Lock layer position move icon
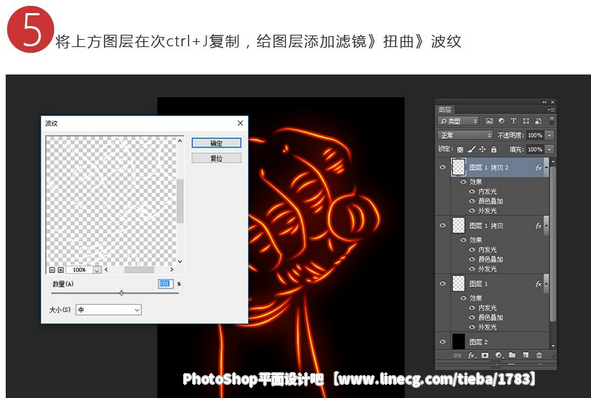 (482, 149)
